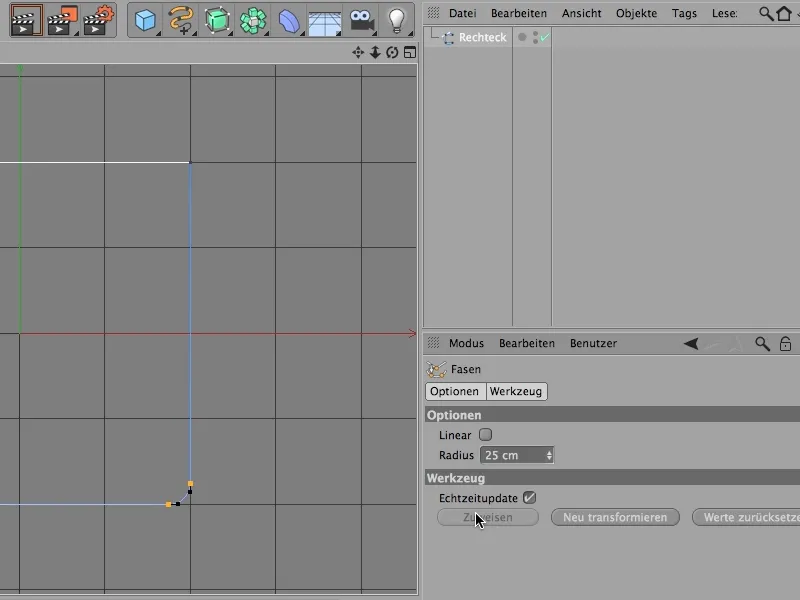Select the Rechteck object in the tree
Screen dimensions: 800x600
coord(482,37)
